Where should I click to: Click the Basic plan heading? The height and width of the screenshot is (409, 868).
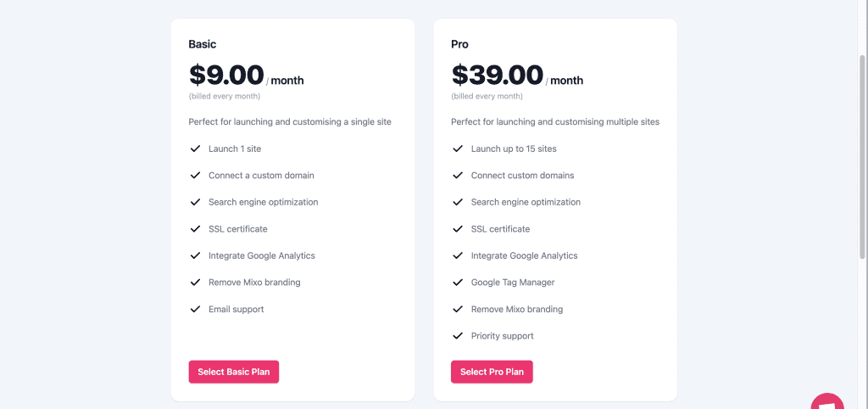coord(204,44)
